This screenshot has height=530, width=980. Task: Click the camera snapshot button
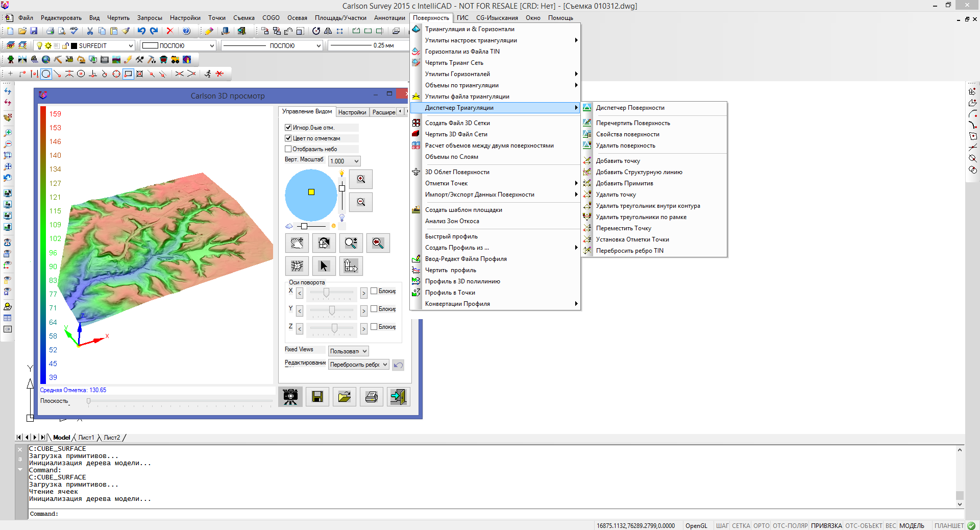tap(290, 397)
